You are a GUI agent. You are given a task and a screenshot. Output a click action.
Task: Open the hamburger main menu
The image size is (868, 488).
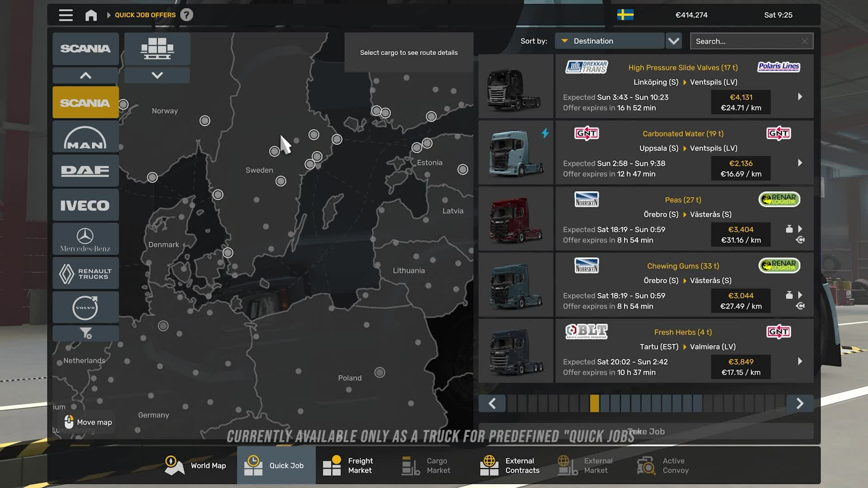click(66, 15)
